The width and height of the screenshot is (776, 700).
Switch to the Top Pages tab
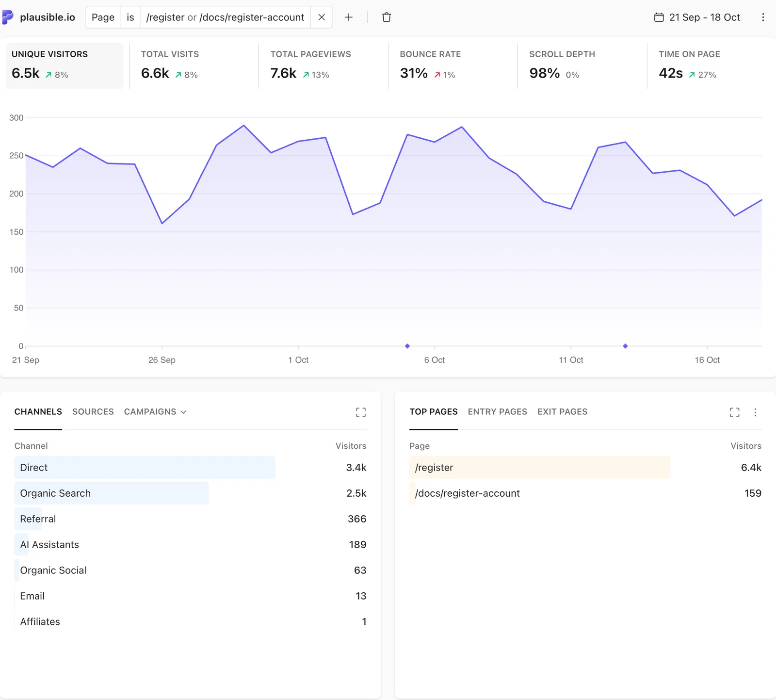click(434, 412)
